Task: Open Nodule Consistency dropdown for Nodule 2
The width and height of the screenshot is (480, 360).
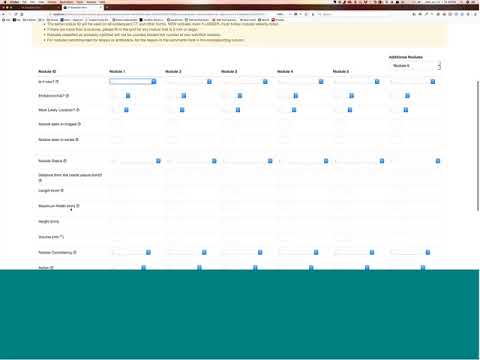Action: click(187, 252)
